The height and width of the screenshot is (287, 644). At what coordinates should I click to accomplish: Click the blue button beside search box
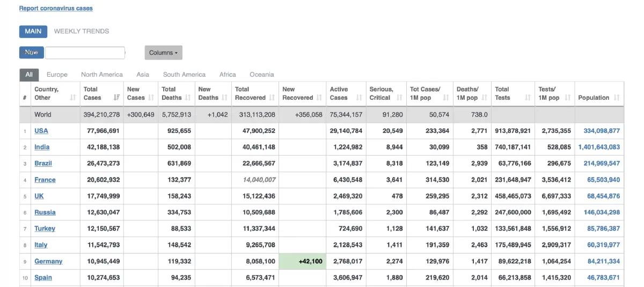32,53
